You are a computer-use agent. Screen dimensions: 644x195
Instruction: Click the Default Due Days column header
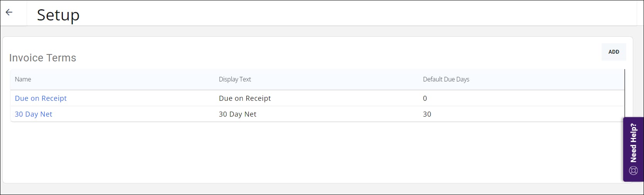click(446, 79)
